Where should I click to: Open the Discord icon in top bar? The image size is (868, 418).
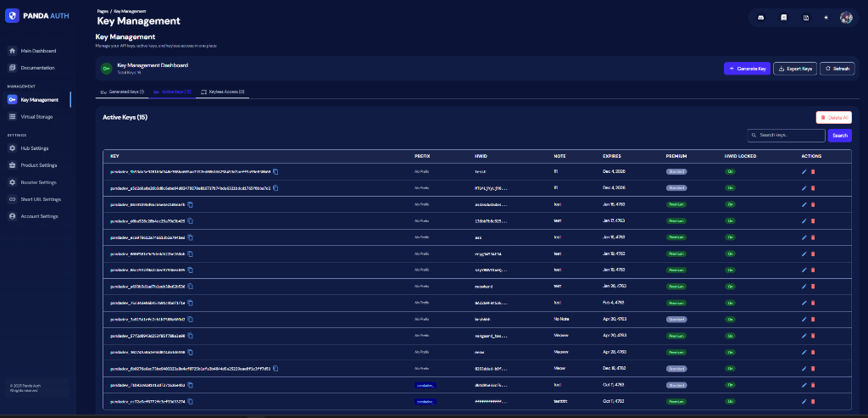(761, 18)
